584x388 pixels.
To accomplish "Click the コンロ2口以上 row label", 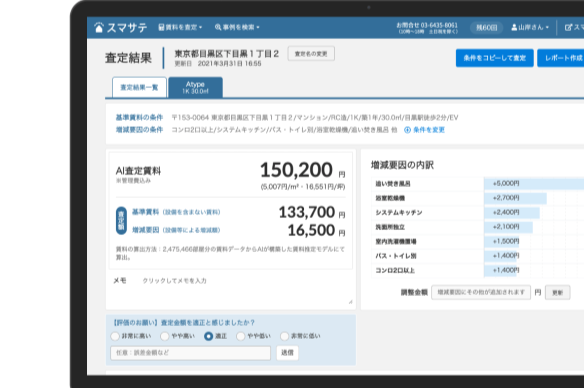I will pos(395,271).
